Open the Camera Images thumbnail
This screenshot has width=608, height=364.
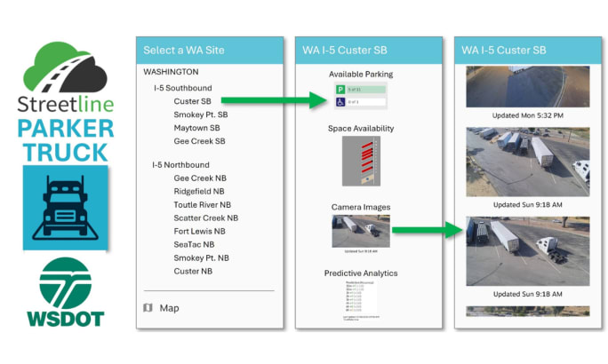pos(361,231)
